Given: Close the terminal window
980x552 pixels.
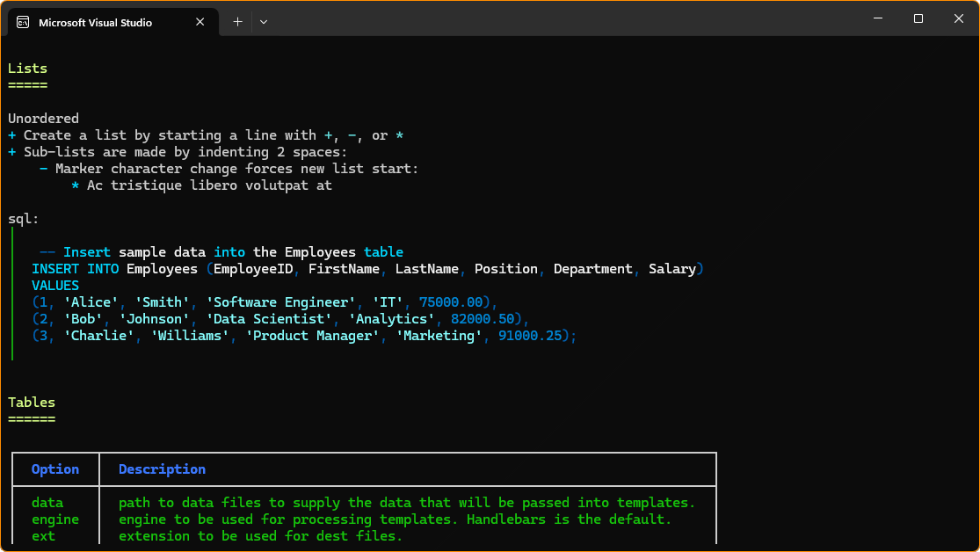Looking at the screenshot, I should (x=959, y=18).
